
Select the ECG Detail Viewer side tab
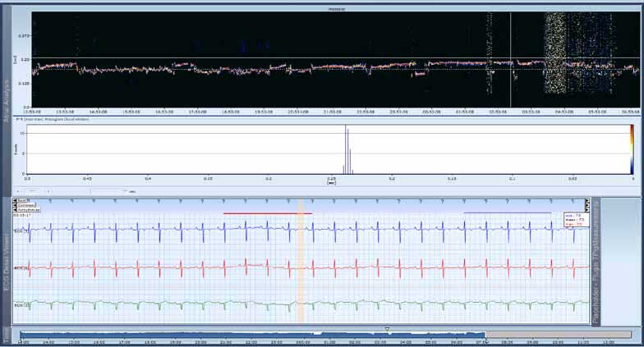pyautogui.click(x=7, y=263)
